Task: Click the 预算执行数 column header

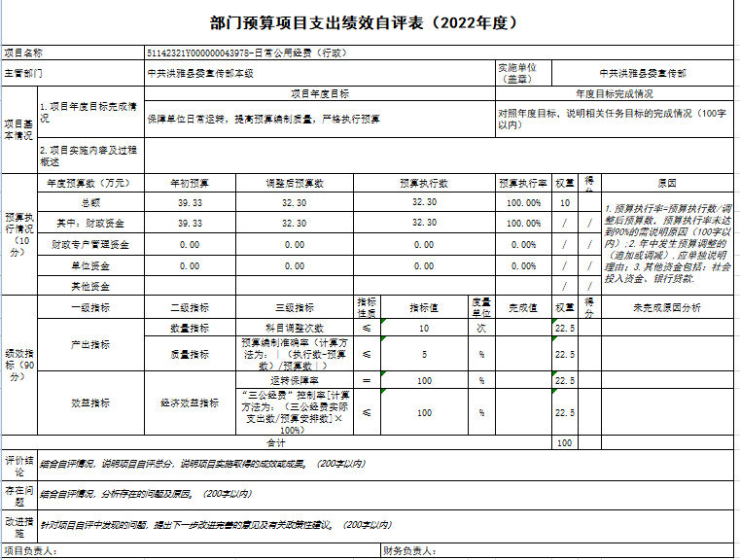Action: click(x=424, y=183)
